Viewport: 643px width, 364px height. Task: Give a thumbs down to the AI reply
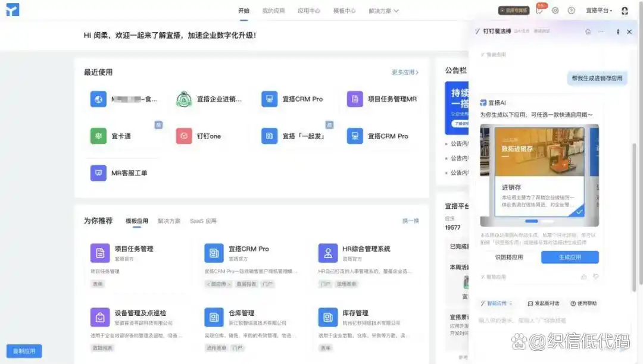pos(595,277)
